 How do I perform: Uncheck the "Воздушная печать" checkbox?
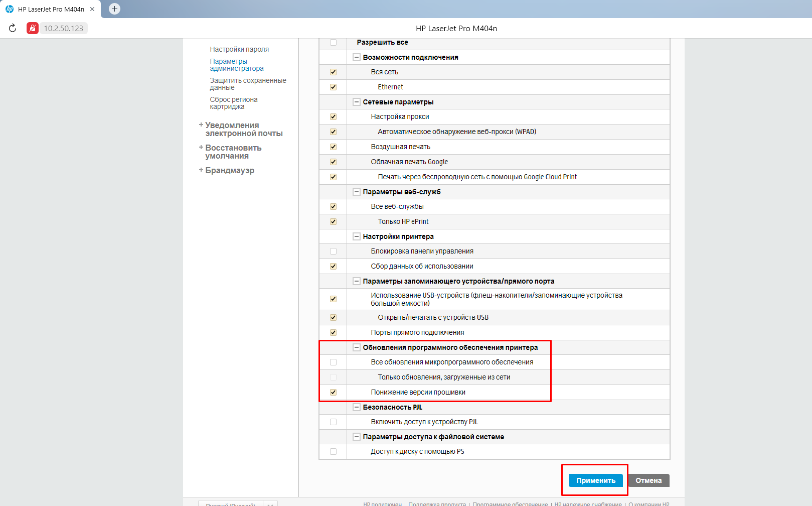(334, 147)
